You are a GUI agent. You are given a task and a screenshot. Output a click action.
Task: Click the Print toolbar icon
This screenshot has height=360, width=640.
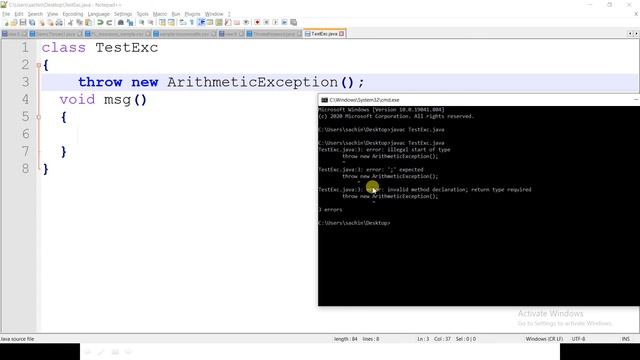point(59,22)
